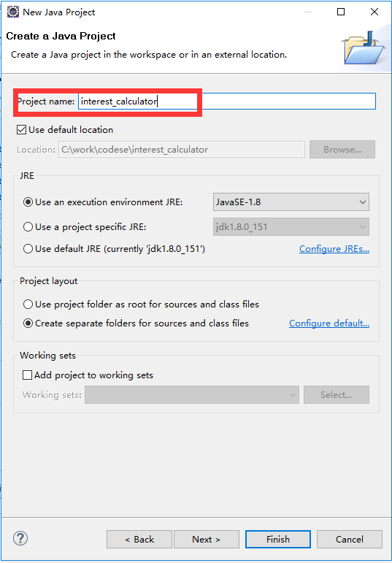Image resolution: width=392 pixels, height=563 pixels.
Task: Open the jdk1.8.0_151 specific JRE dropdown
Action: (291, 227)
